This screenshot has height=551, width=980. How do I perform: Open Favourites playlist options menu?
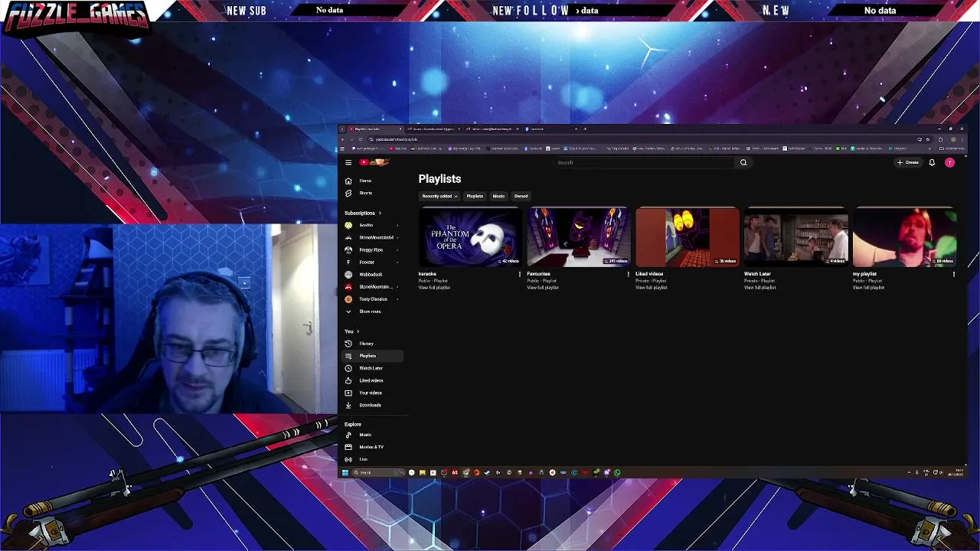coord(629,274)
